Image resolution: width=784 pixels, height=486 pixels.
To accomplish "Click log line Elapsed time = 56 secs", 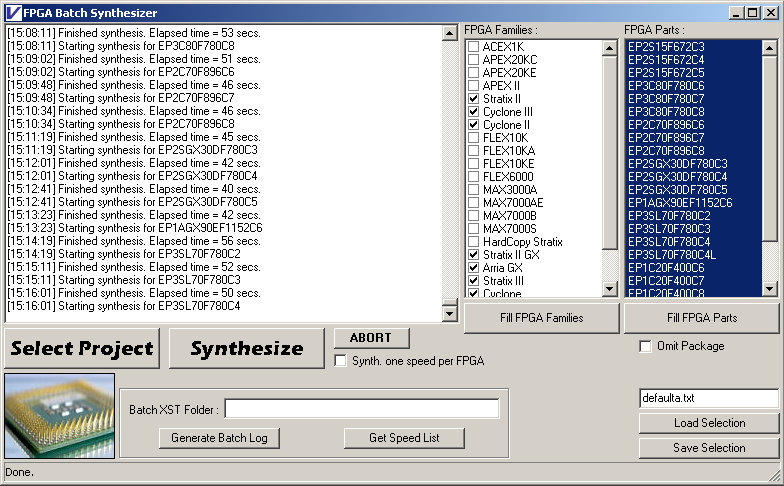I will 134,241.
